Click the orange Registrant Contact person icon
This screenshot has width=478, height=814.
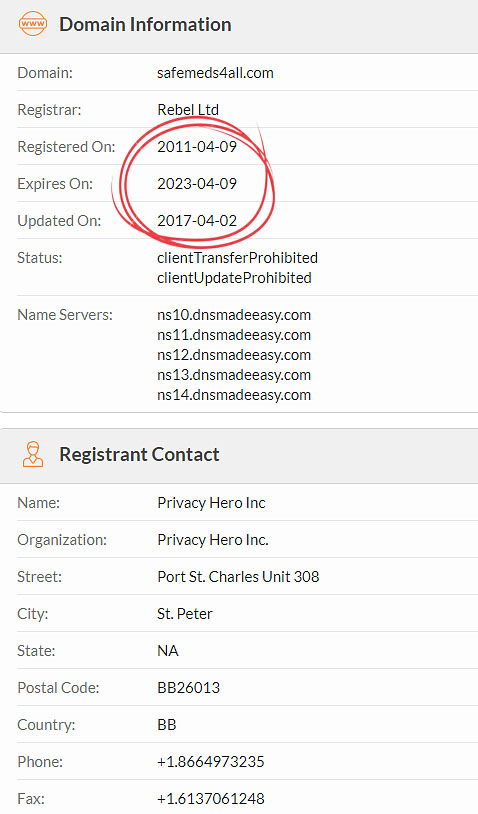[33, 454]
